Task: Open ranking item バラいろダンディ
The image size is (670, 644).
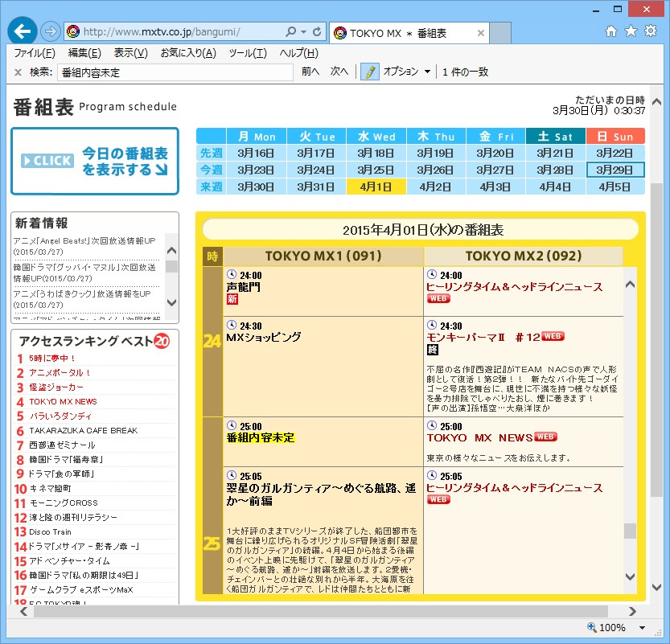Action: 60,416
